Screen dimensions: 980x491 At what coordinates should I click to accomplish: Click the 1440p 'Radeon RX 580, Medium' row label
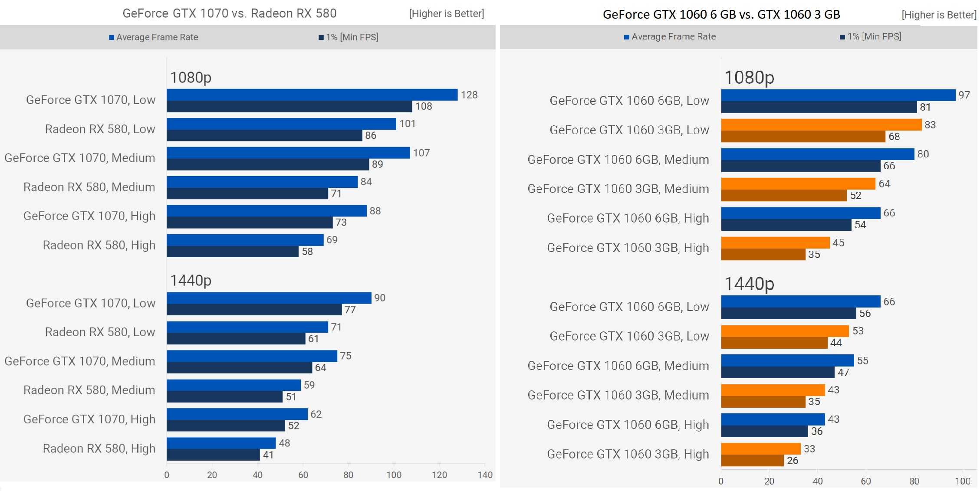pos(89,390)
